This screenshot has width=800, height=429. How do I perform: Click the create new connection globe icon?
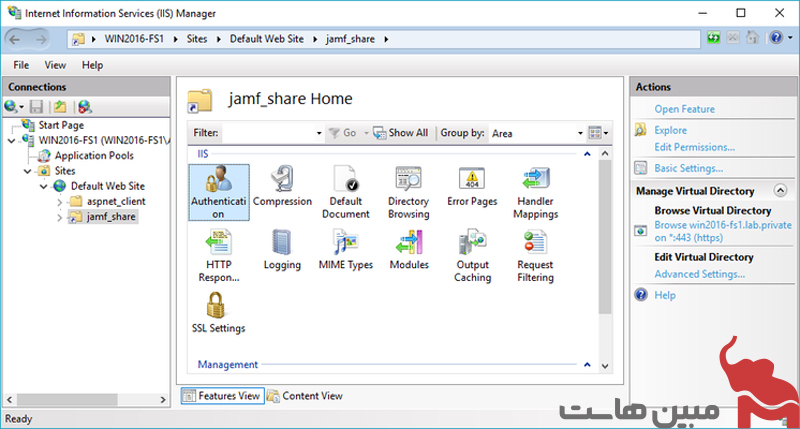point(11,107)
